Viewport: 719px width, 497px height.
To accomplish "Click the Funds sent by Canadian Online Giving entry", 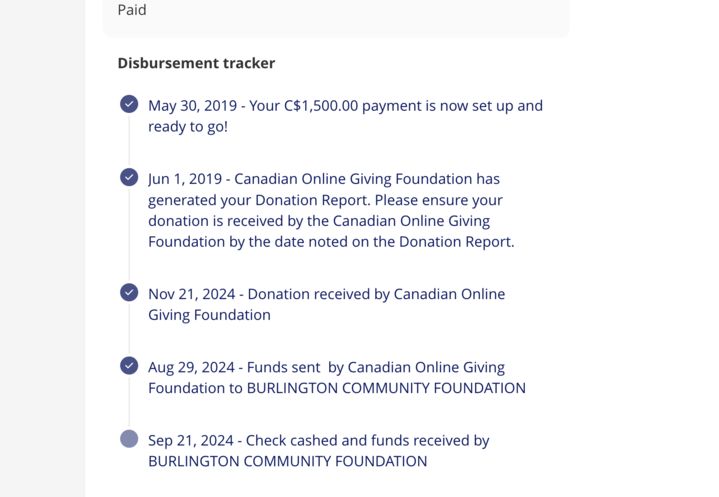I will pyautogui.click(x=337, y=377).
